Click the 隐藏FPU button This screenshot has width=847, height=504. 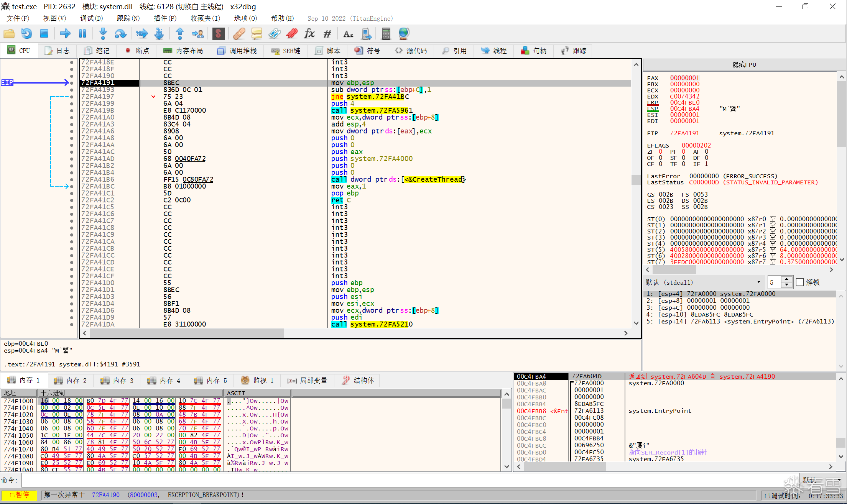pos(744,64)
